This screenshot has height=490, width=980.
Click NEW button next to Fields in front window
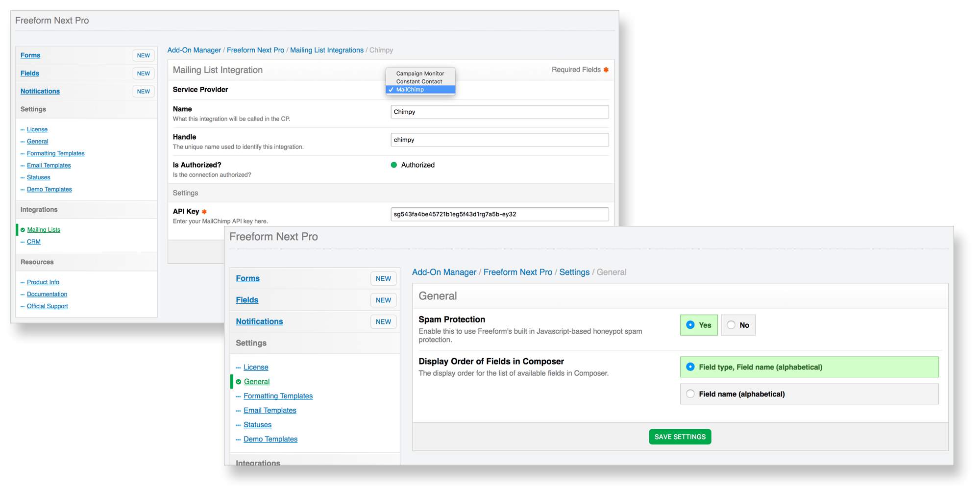coord(383,300)
